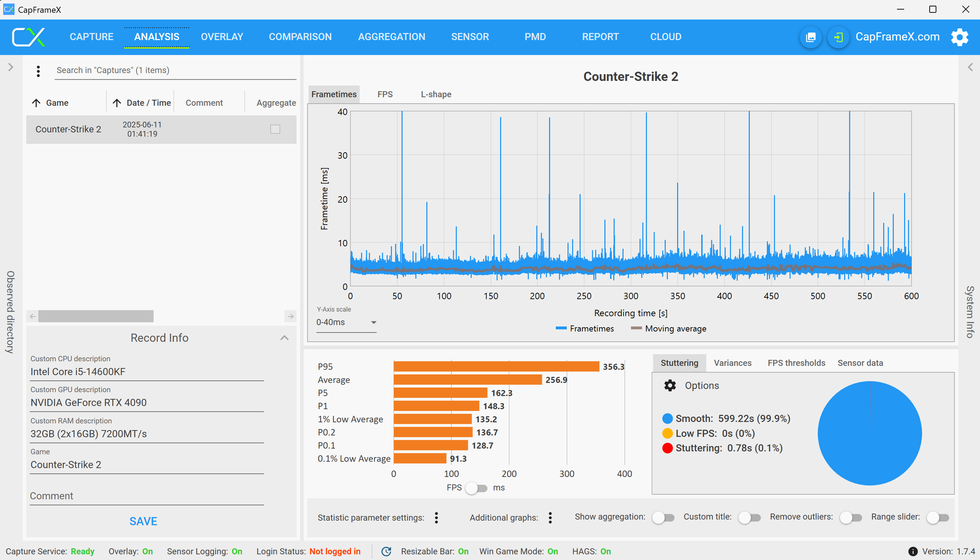Open the CapFrameX.com link
980x560 pixels.
click(897, 37)
